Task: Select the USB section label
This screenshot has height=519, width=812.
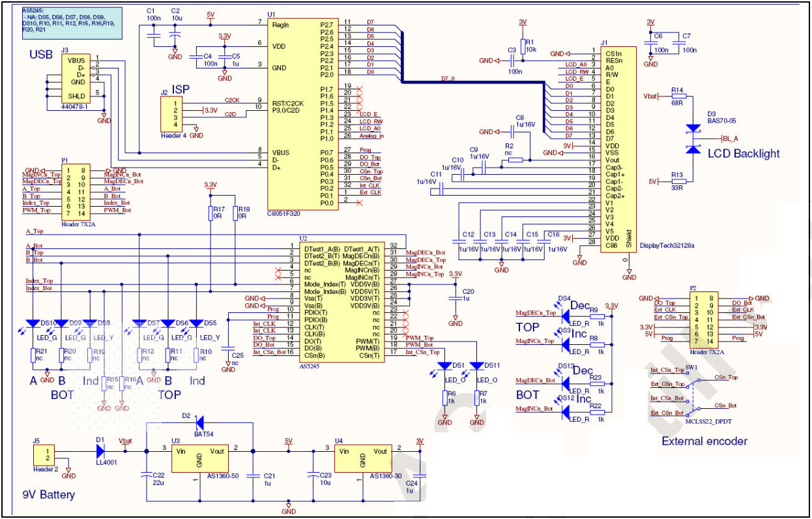Action: pos(40,55)
